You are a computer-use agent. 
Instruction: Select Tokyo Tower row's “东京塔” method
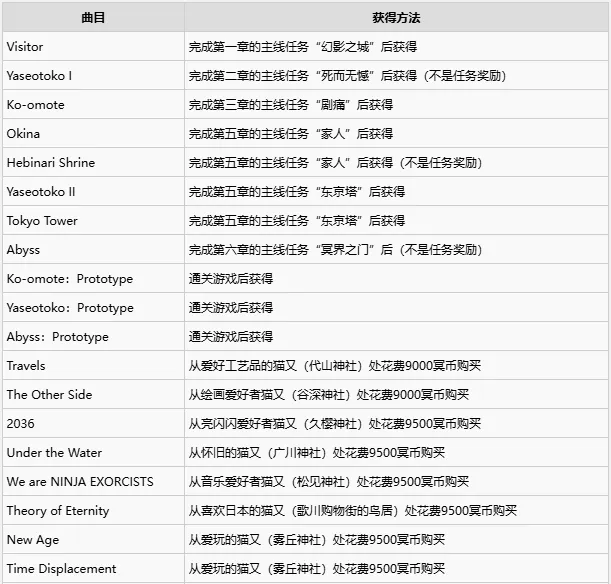[396, 221]
